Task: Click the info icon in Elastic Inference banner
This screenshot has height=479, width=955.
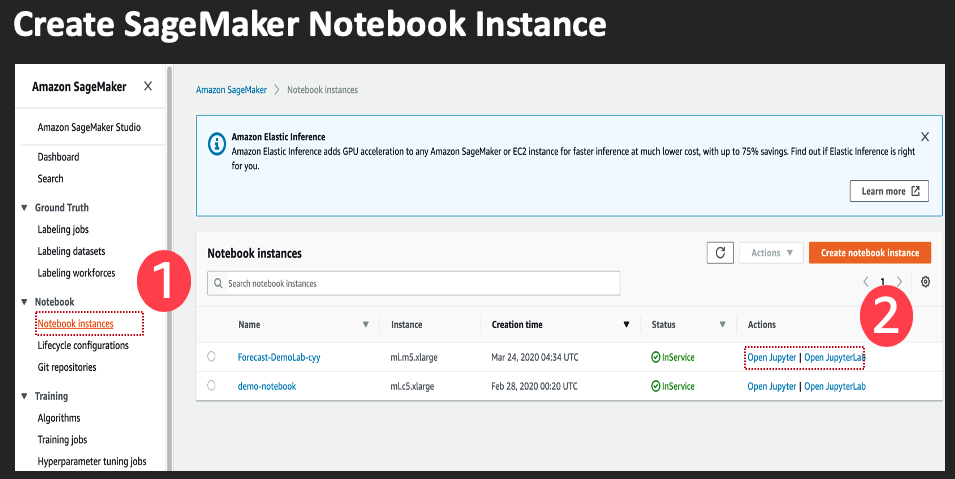Action: [217, 144]
